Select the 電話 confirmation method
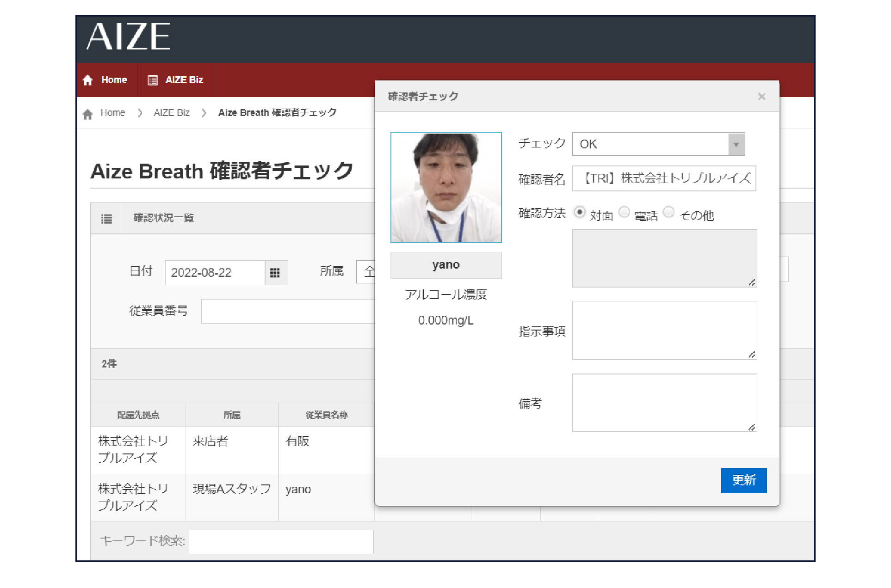Viewport: 891px width, 588px height. coord(624,212)
